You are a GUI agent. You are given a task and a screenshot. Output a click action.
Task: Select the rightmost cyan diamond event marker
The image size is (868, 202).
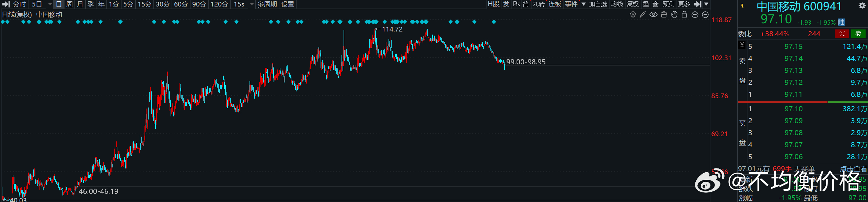pyautogui.click(x=494, y=22)
